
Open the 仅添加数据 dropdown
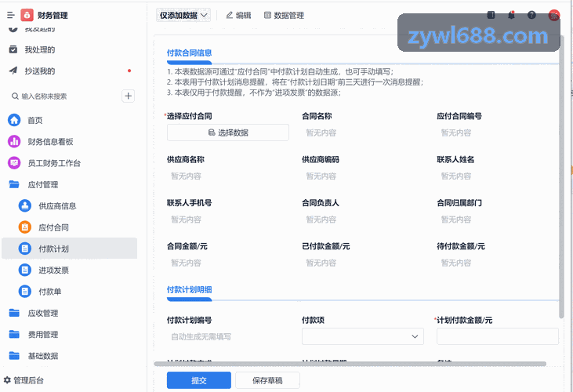(183, 15)
